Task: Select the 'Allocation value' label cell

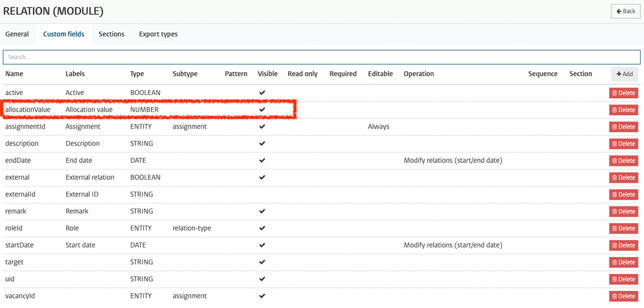Action: [89, 110]
